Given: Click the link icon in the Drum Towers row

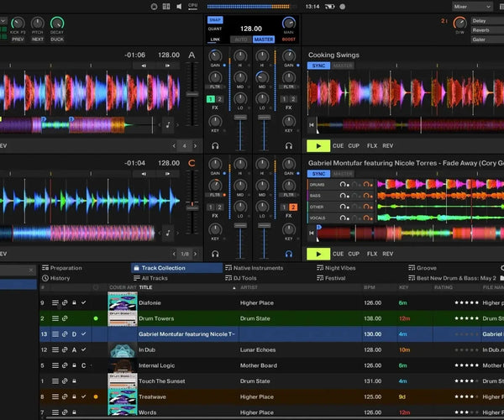Looking at the screenshot, I should (65, 318).
